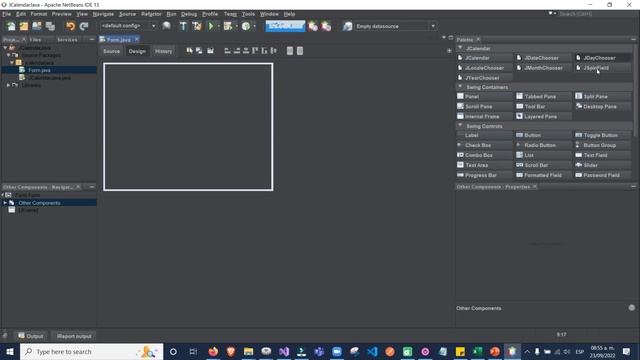The height and width of the screenshot is (360, 640).
Task: Pick Layered Pane from the palette
Action: [x=544, y=116]
